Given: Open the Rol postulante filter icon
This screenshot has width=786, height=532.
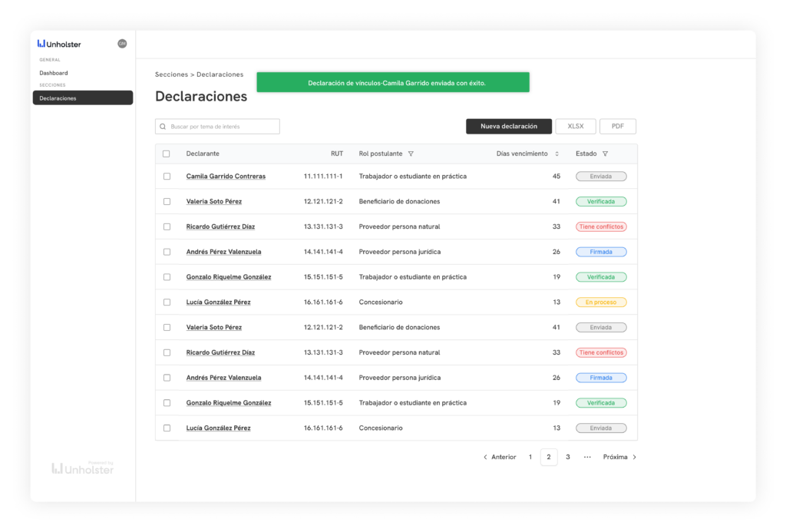Looking at the screenshot, I should click(x=411, y=154).
